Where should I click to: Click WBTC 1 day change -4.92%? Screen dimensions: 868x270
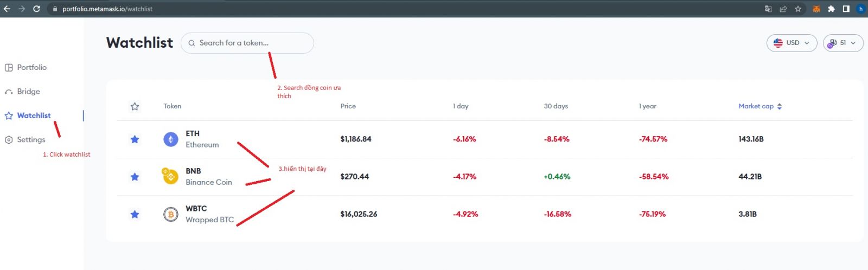click(465, 214)
